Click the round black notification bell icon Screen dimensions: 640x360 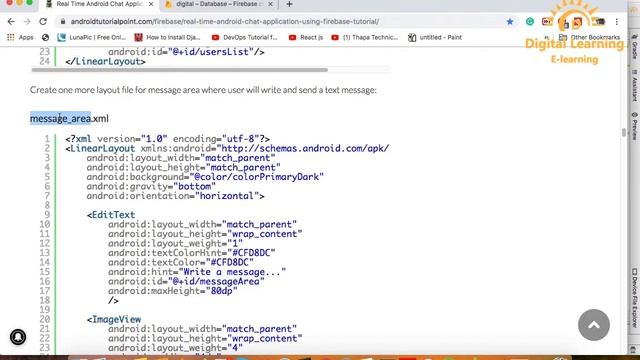(18, 337)
